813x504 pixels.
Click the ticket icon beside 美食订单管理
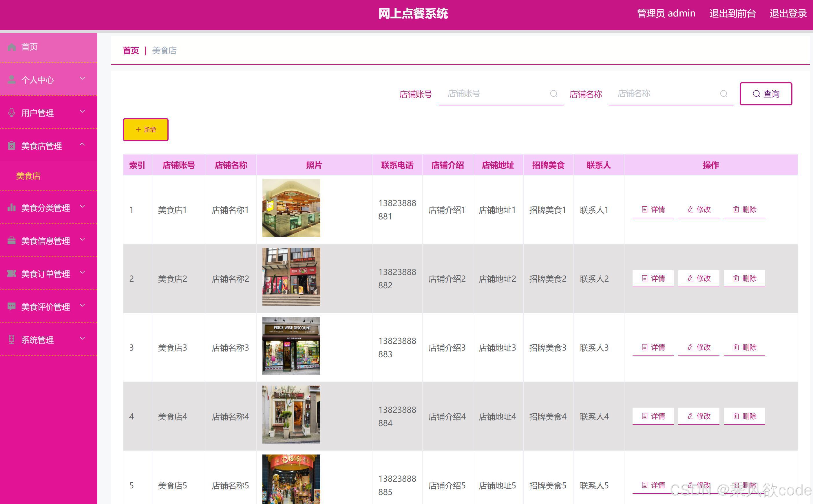click(12, 274)
